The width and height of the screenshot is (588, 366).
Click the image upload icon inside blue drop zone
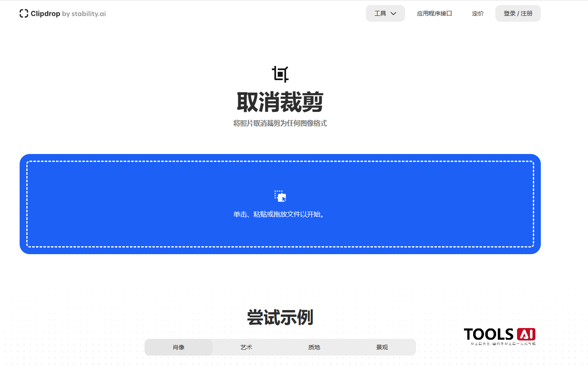[x=280, y=196]
